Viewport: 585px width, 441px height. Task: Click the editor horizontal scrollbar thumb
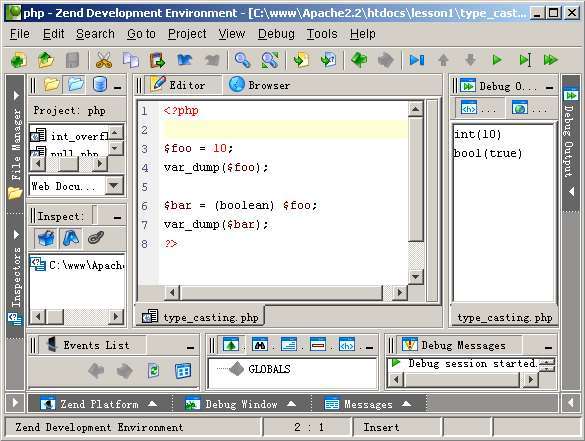click(x=281, y=293)
